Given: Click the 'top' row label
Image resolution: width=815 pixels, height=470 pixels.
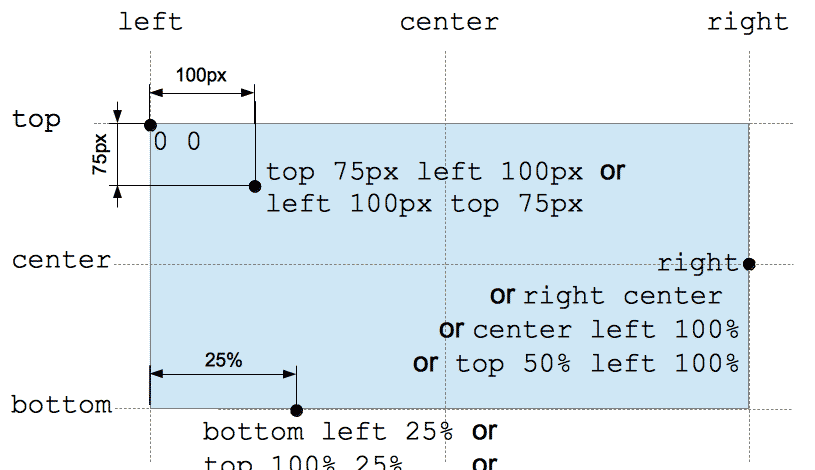Looking at the screenshot, I should [36, 120].
